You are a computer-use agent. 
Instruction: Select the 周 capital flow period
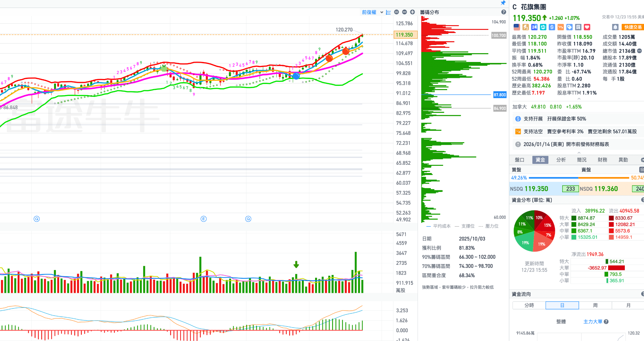coord(595,305)
